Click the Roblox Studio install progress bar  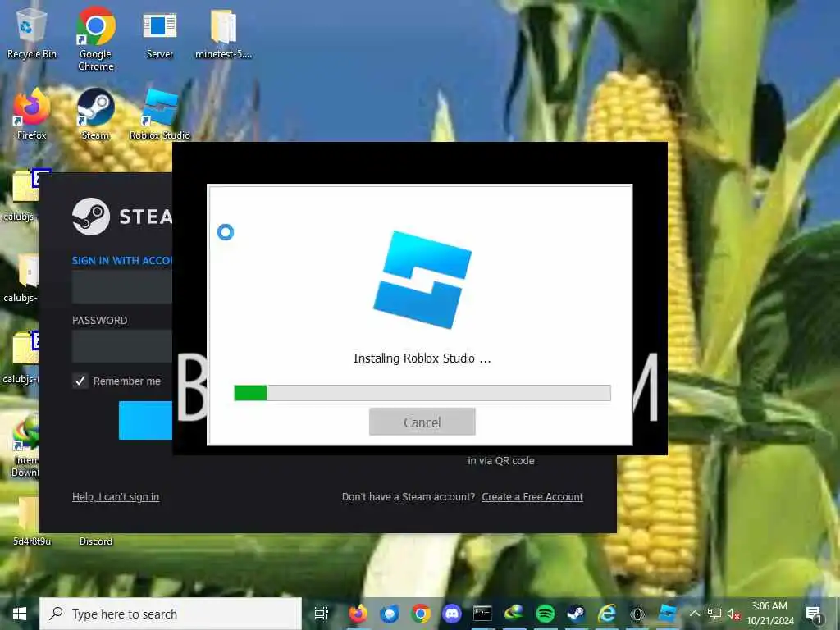(x=422, y=393)
